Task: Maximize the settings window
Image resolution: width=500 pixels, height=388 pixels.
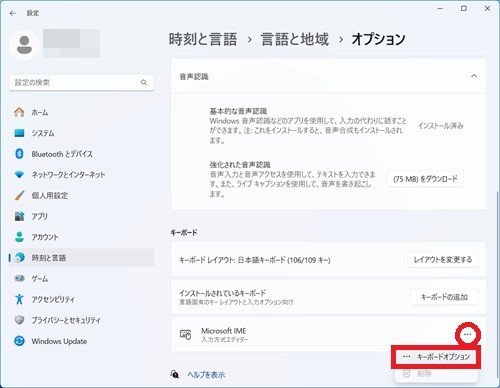Action: point(464,9)
